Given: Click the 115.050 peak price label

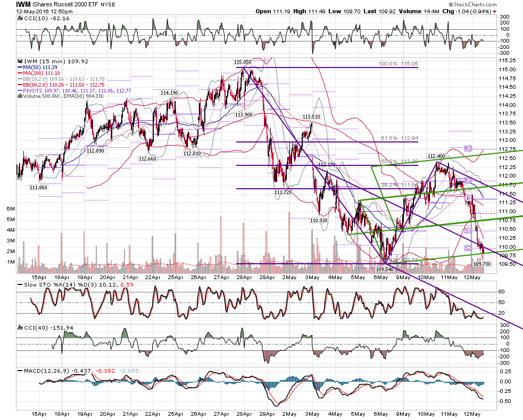Looking at the screenshot, I should click(243, 62).
